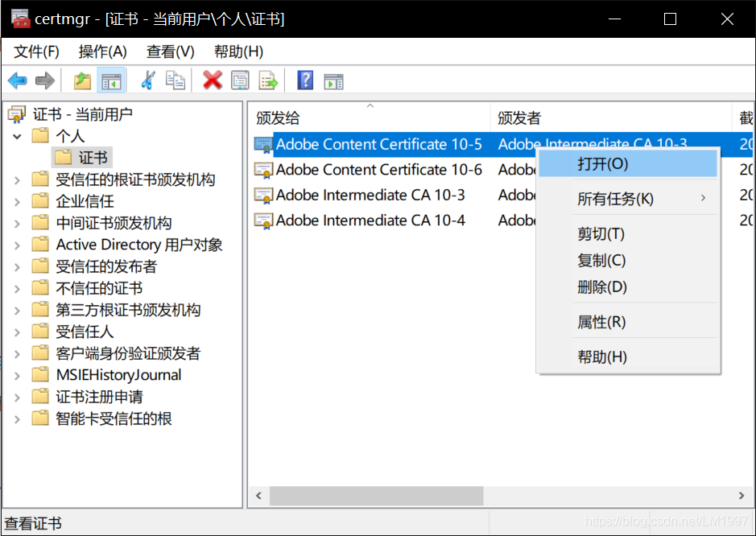Click the folder icon next to MSIEHistoryJournal
Screen dimensions: 756x536
[40, 374]
